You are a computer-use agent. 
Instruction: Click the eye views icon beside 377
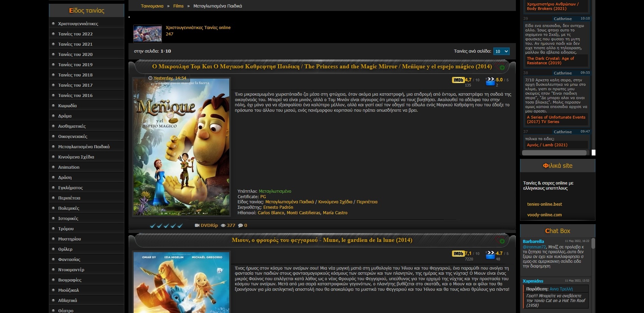coord(223,226)
